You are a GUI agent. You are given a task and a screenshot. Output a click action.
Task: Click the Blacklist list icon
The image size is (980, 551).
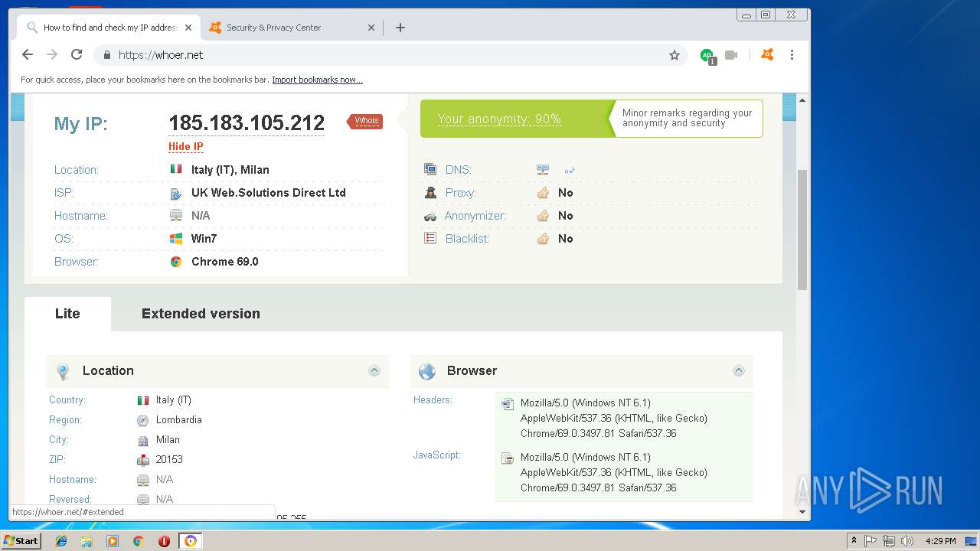click(x=430, y=239)
